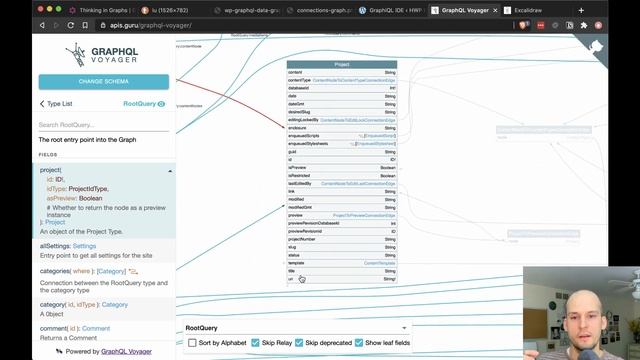The height and width of the screenshot is (360, 640).
Task: Open the Brave Shields lion icon
Action: (x=524, y=25)
